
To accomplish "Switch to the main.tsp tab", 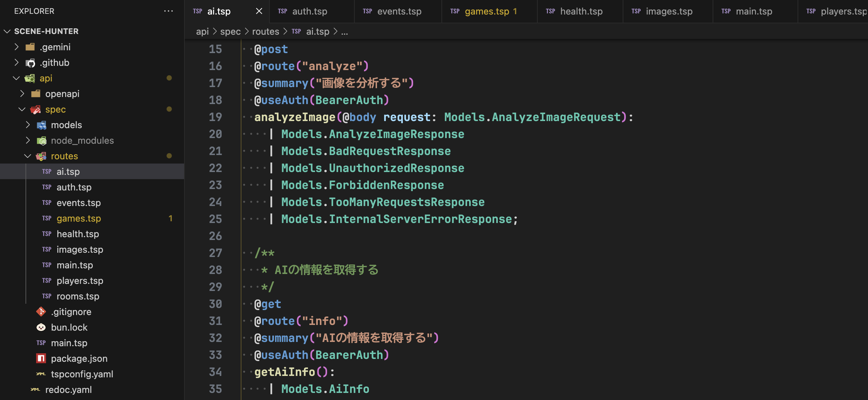I will coord(755,11).
